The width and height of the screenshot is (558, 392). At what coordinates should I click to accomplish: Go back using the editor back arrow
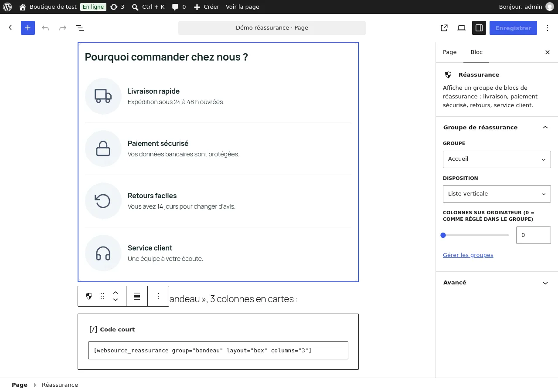coord(10,28)
